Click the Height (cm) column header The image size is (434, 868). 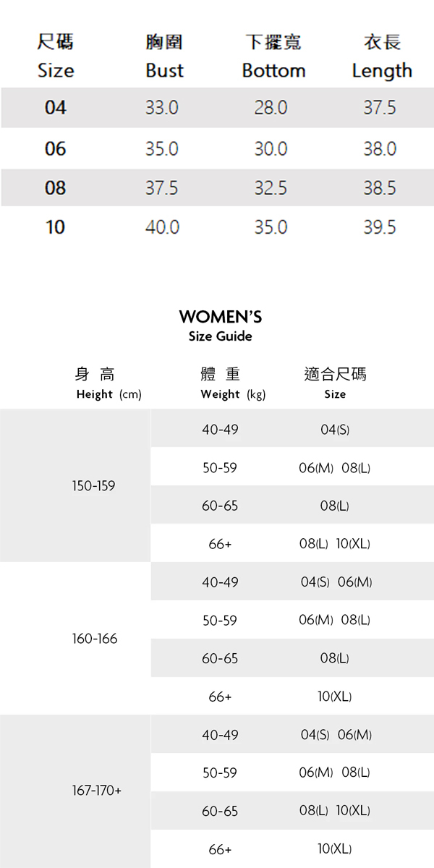click(109, 394)
